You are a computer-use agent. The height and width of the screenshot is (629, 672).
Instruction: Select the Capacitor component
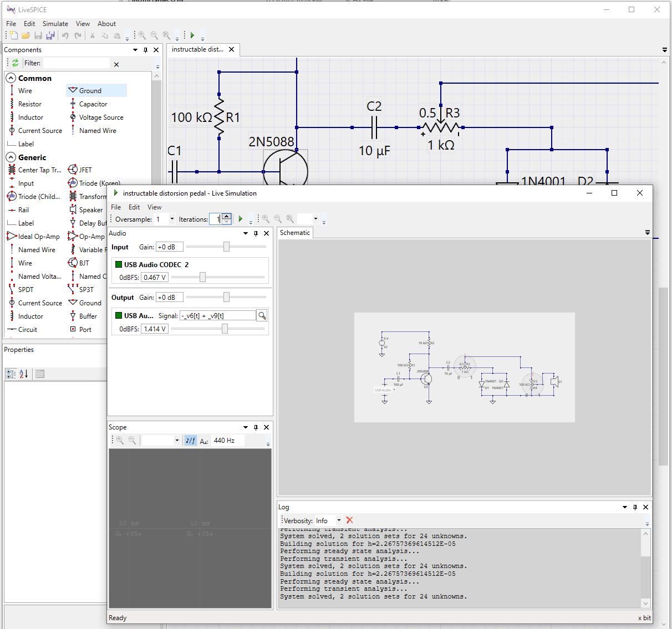click(x=93, y=104)
